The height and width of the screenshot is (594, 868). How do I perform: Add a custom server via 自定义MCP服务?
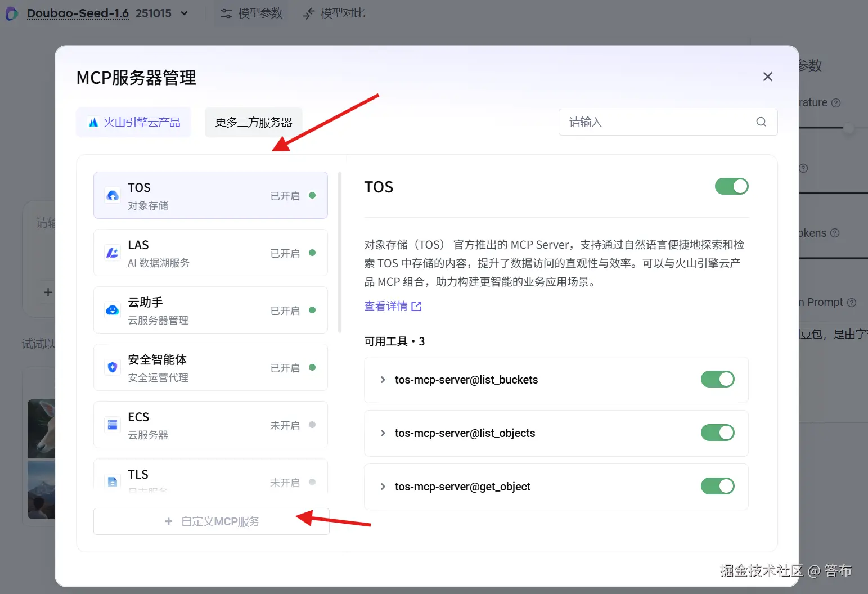pos(212,521)
